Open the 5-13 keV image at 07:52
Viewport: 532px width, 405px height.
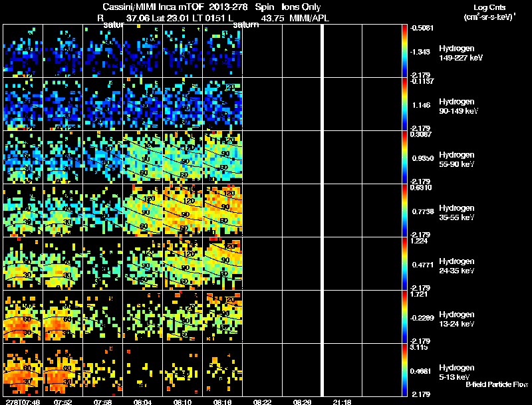[x=63, y=370]
